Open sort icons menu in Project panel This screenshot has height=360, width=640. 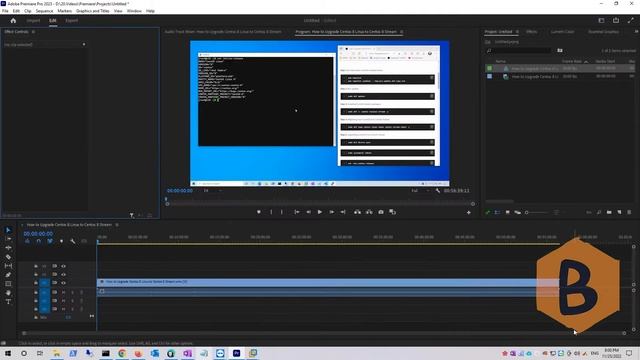[x=556, y=212]
